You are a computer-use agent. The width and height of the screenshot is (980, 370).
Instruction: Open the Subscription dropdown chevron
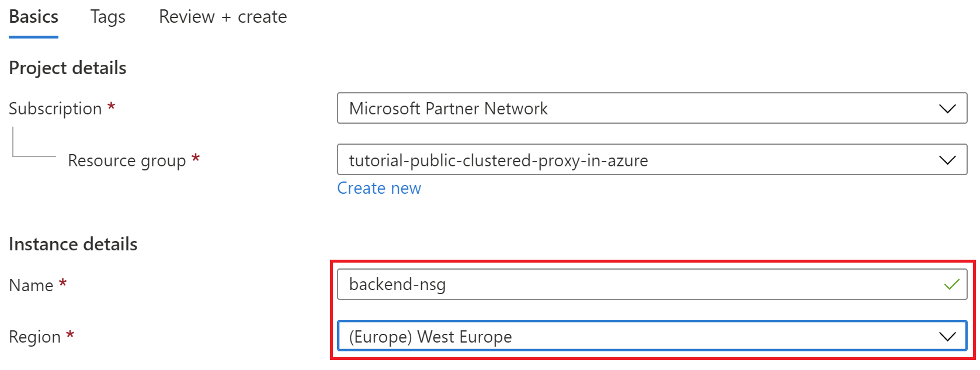(x=946, y=109)
